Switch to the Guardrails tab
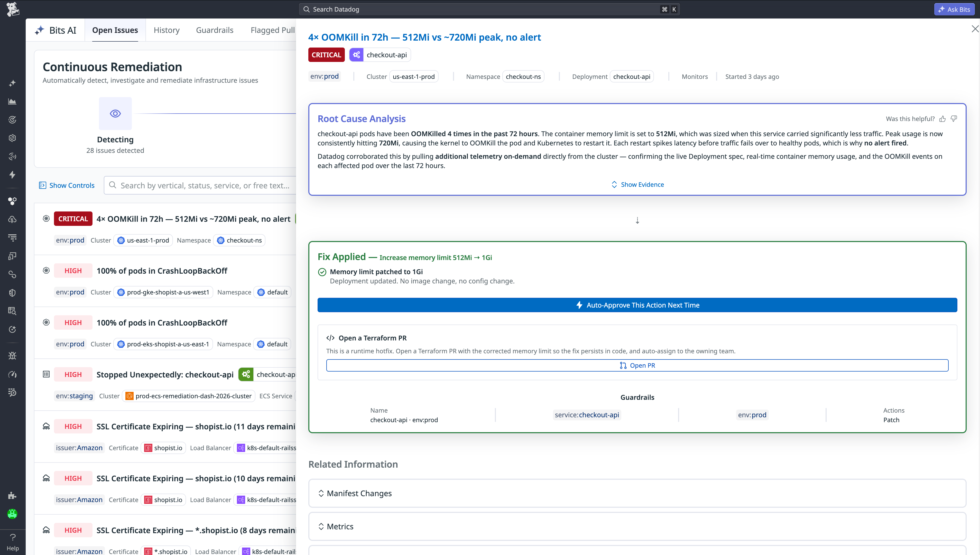Viewport: 980px width, 555px height. pos(215,30)
